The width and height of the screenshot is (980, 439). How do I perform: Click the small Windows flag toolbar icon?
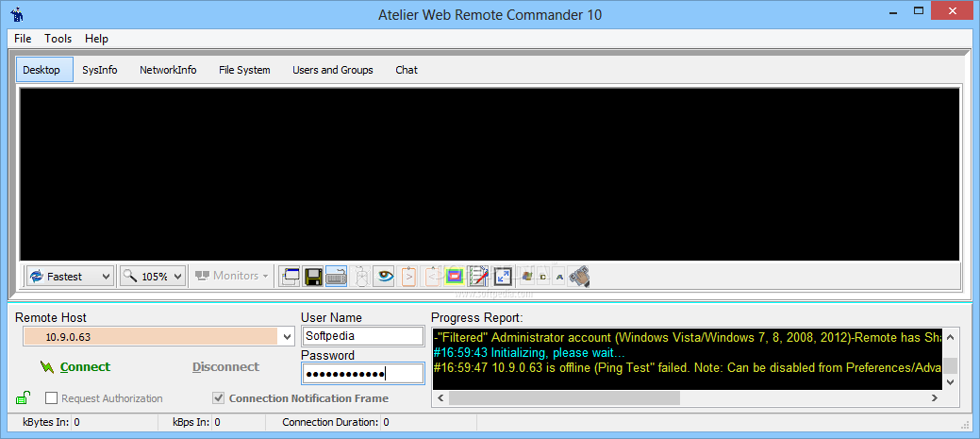coord(526,276)
